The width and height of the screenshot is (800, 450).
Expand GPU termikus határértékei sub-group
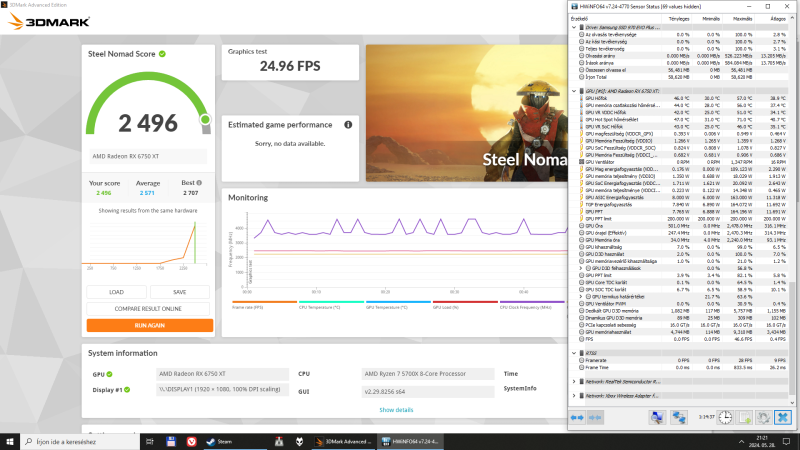coord(581,296)
